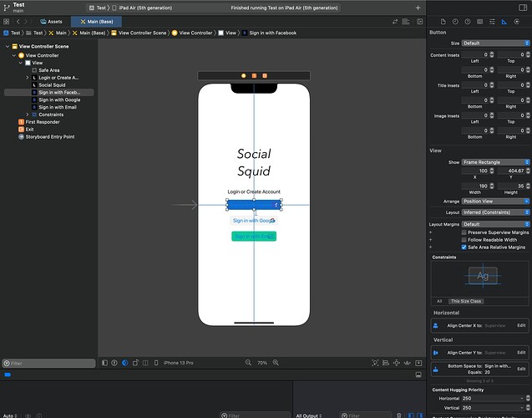Open the History inspector clock icon
This screenshot has height=418, width=532.
coord(455,22)
